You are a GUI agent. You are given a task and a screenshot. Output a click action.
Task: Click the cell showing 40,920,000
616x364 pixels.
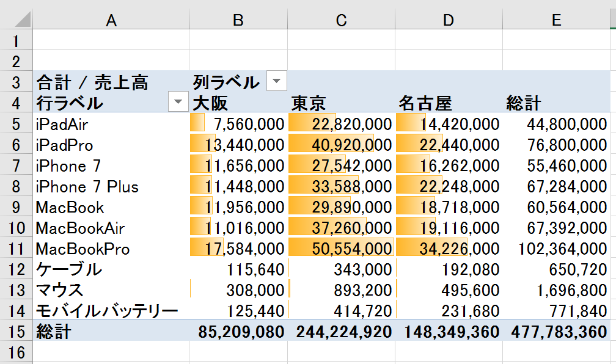342,144
